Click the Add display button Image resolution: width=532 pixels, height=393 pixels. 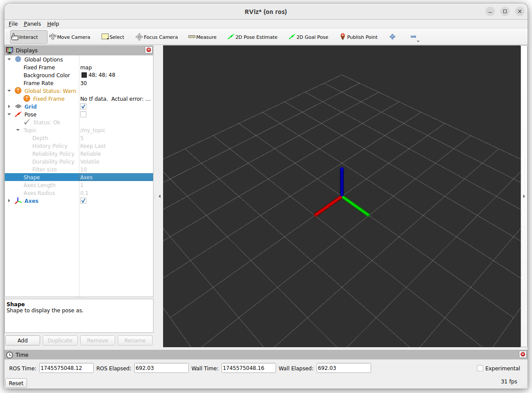tap(23, 340)
